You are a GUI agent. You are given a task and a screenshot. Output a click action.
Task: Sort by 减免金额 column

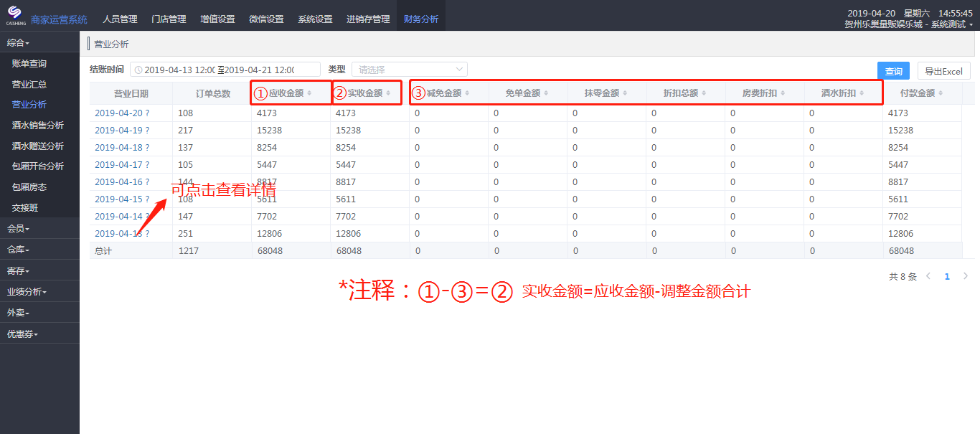[x=467, y=93]
